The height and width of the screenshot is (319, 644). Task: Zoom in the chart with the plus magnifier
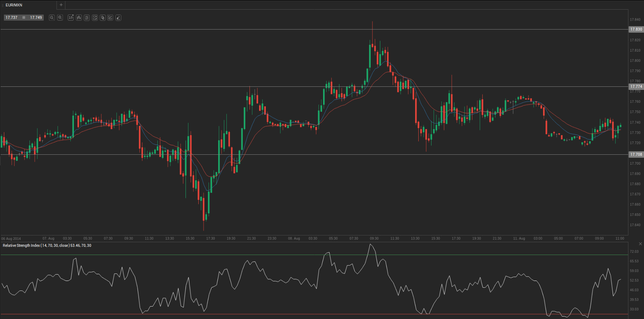pos(60,17)
